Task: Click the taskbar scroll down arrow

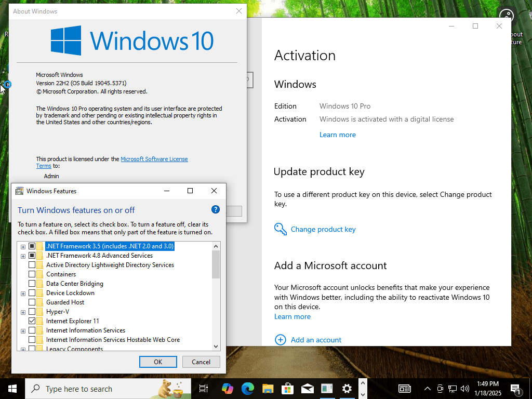Action: coord(363,394)
